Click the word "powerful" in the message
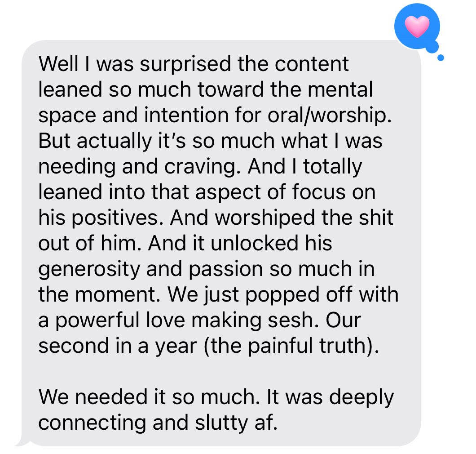 (x=97, y=321)
